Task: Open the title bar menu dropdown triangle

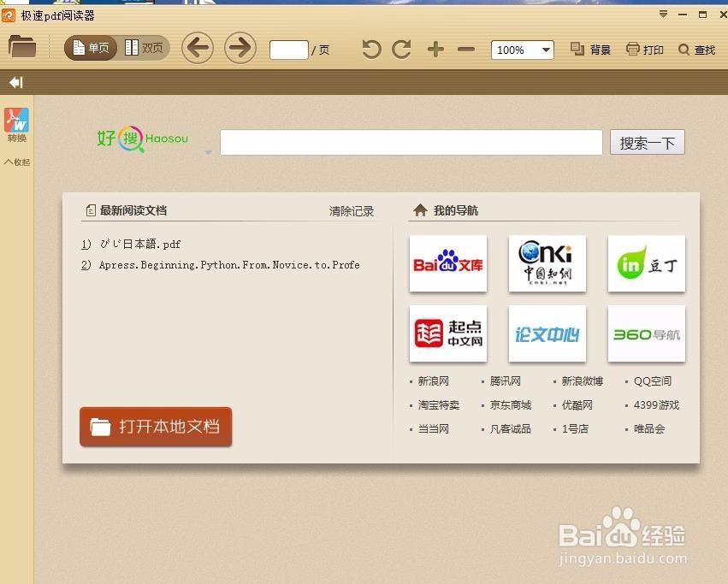Action: pyautogui.click(x=664, y=15)
